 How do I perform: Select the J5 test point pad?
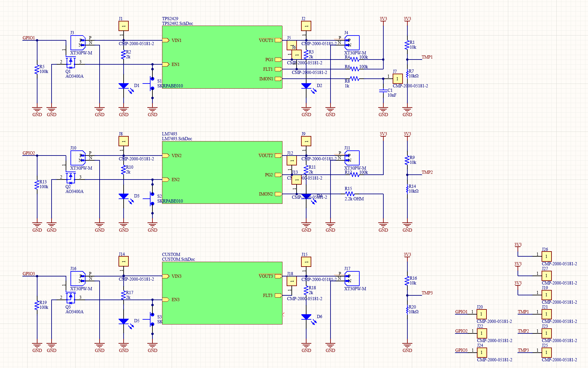pos(291,45)
